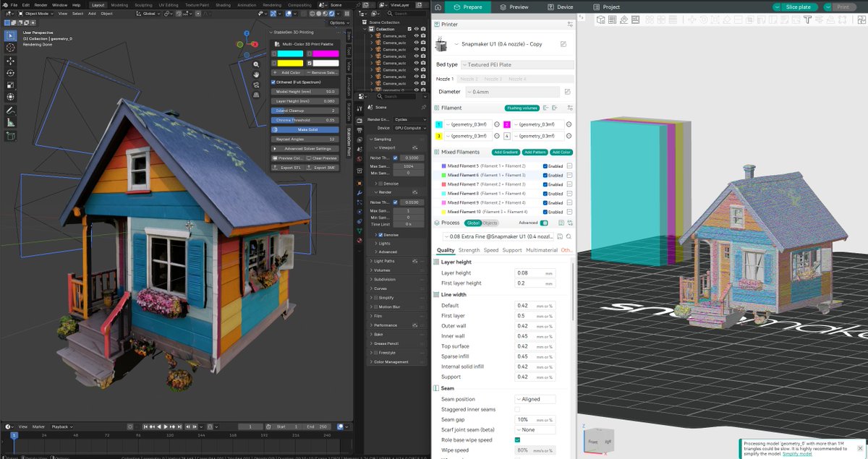This screenshot has height=459, width=868.
Task: Edit nozzle diameter pencil icon
Action: [568, 92]
